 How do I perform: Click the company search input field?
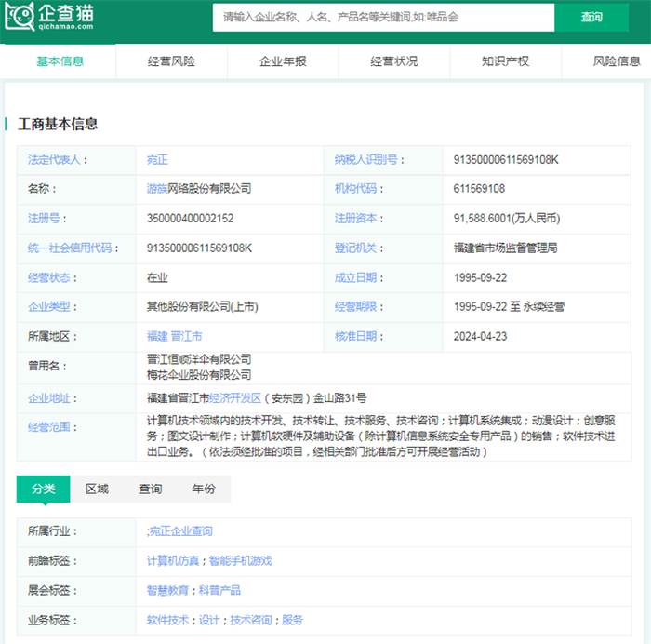click(x=383, y=18)
